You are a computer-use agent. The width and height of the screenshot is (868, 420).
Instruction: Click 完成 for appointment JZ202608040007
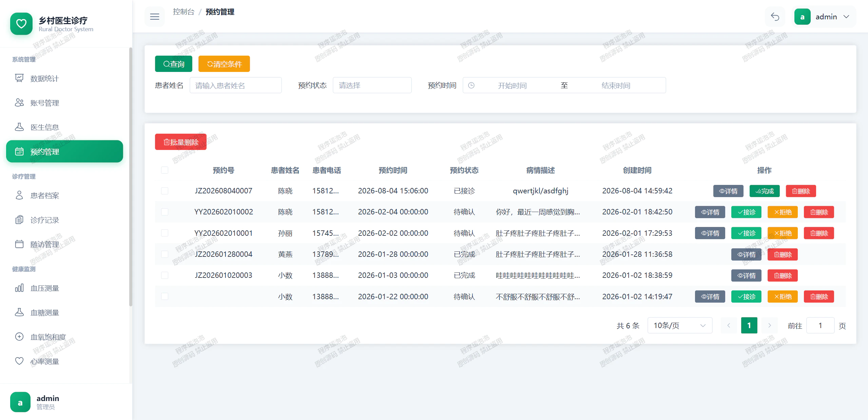[765, 191]
